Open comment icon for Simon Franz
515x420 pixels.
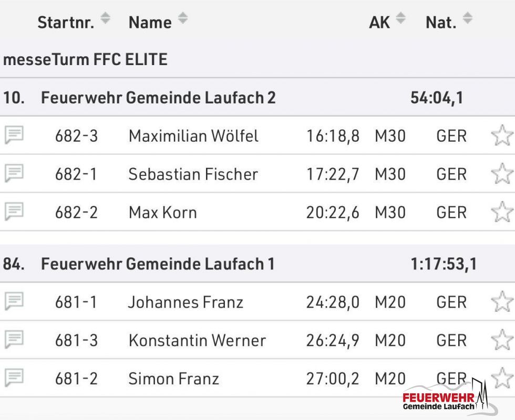point(14,378)
